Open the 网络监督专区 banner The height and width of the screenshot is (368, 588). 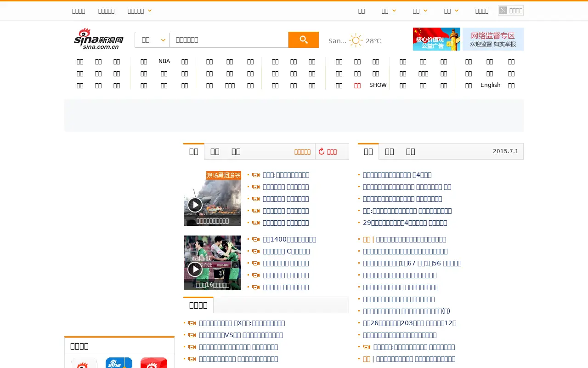pyautogui.click(x=493, y=39)
